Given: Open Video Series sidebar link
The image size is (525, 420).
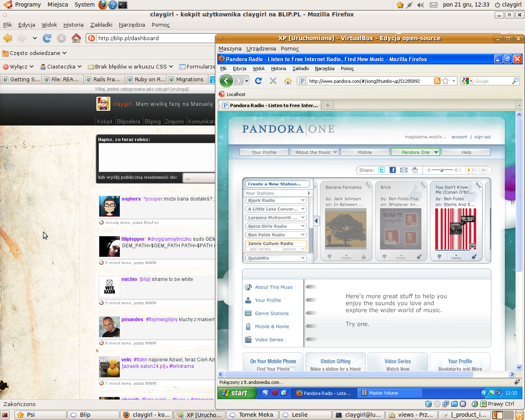Looking at the screenshot, I should click(269, 340).
